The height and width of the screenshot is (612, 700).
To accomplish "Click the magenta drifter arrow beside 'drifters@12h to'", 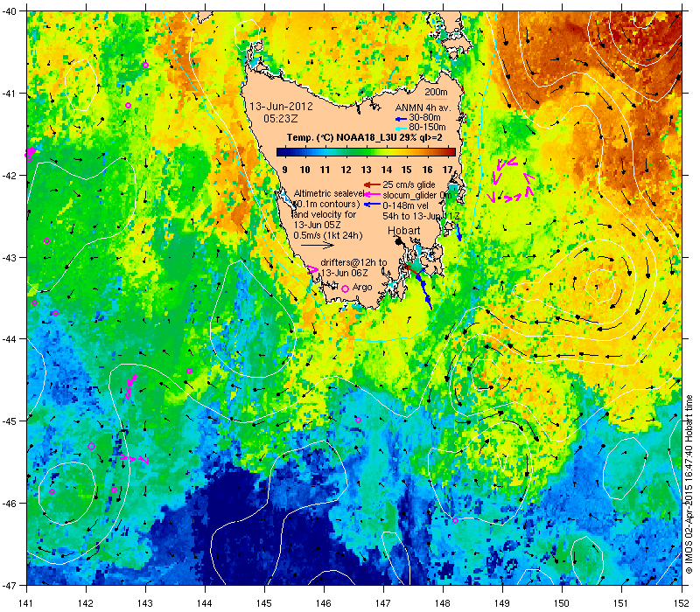I will click(x=313, y=269).
